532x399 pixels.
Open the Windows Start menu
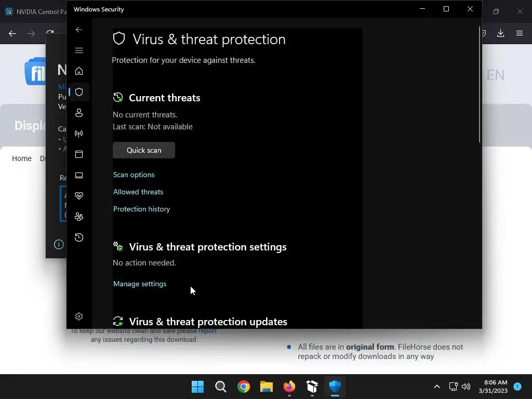[197, 387]
